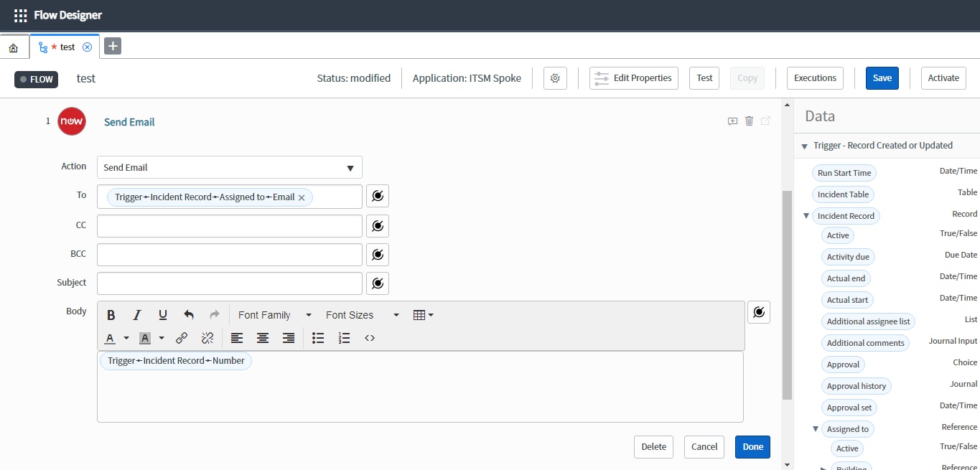
Task: Click the Edit Properties button
Action: coord(635,78)
